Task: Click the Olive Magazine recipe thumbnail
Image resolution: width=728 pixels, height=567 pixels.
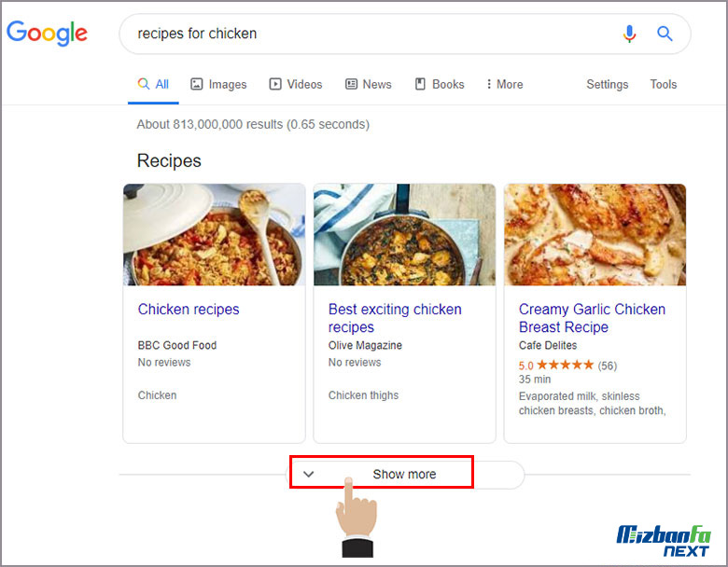Action: [404, 234]
